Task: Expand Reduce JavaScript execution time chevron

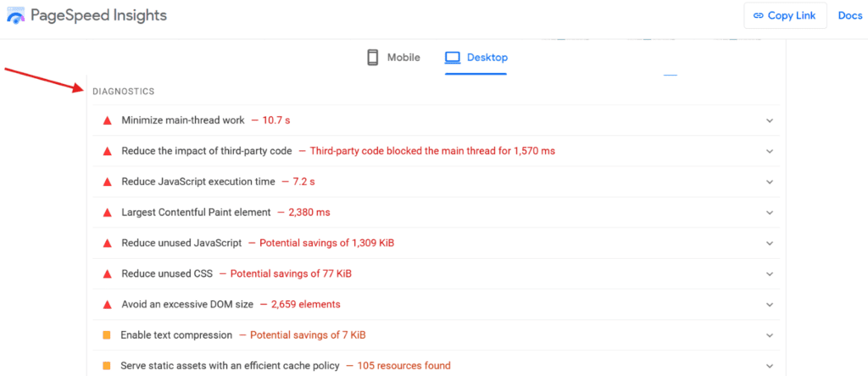Action: pyautogui.click(x=770, y=182)
